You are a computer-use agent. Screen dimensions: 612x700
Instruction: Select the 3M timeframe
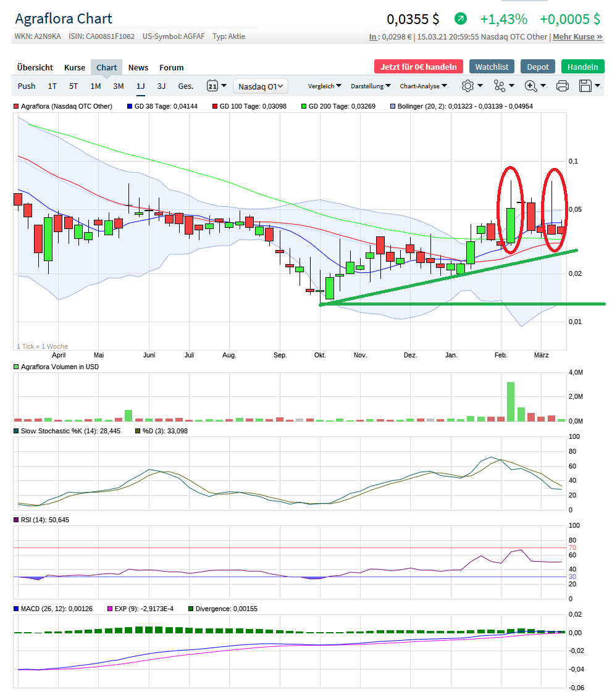(117, 86)
